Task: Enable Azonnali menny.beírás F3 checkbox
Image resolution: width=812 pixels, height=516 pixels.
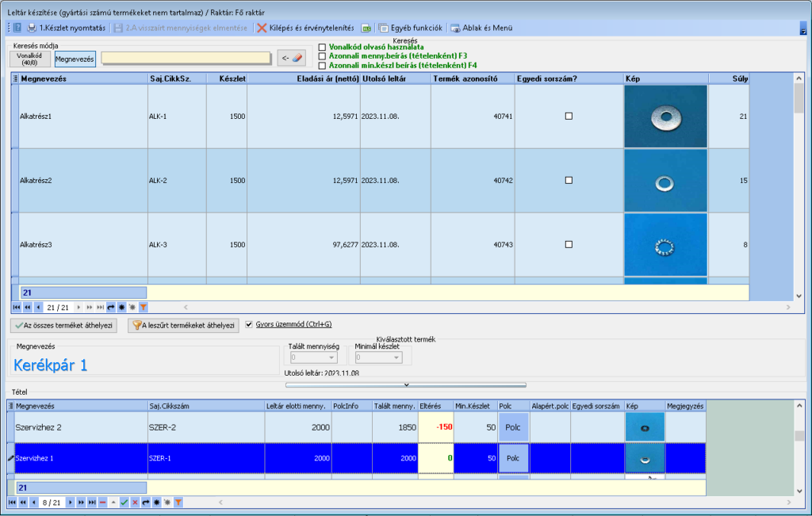Action: [x=322, y=56]
